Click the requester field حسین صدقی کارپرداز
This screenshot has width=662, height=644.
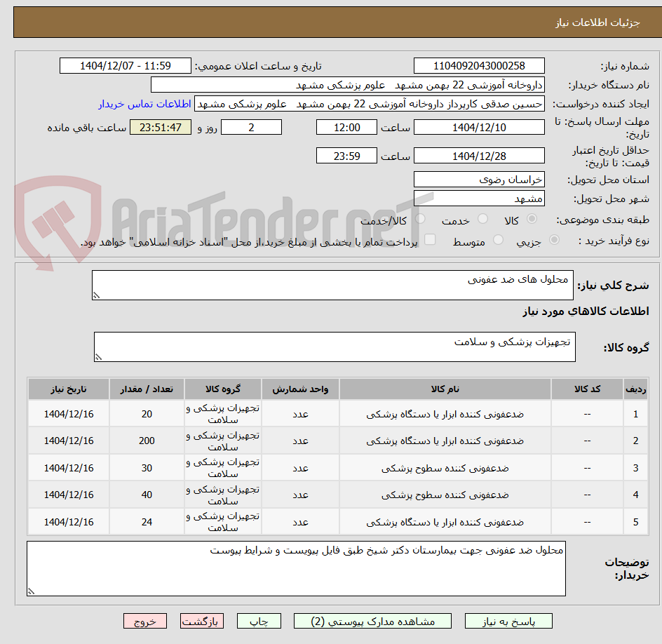pos(370,104)
